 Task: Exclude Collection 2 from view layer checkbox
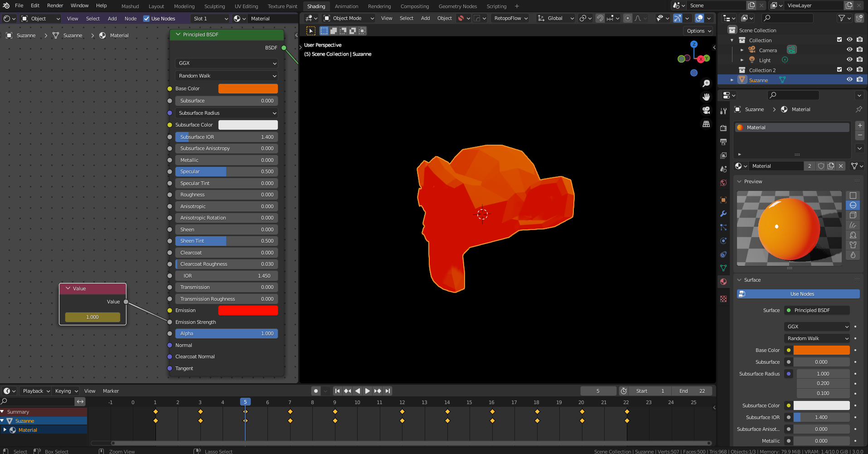pos(839,70)
